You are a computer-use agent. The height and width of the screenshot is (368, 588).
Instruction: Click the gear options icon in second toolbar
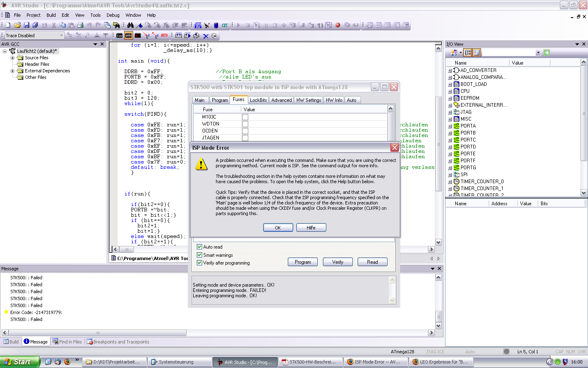[214, 36]
